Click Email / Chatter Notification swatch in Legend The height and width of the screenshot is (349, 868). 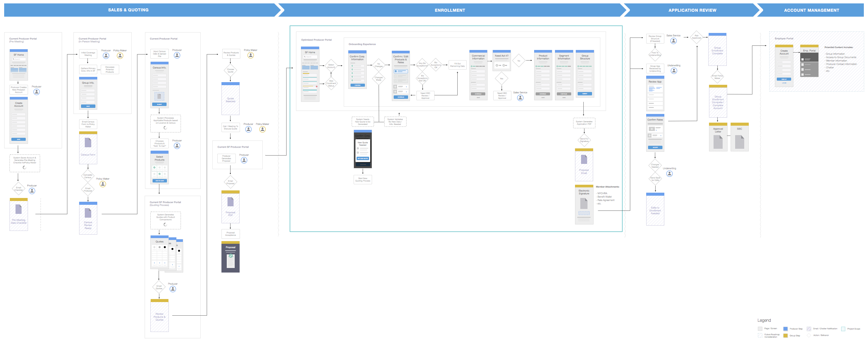(809, 329)
